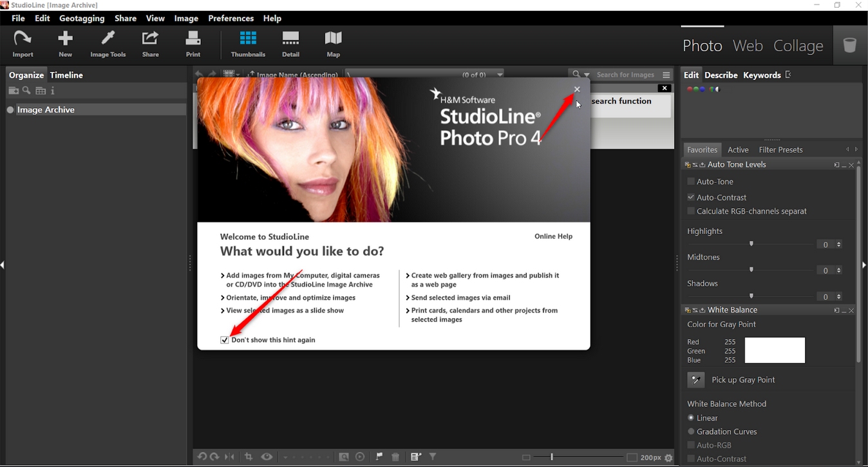Click View selected images as a slide show
The width and height of the screenshot is (868, 467).
(x=285, y=310)
